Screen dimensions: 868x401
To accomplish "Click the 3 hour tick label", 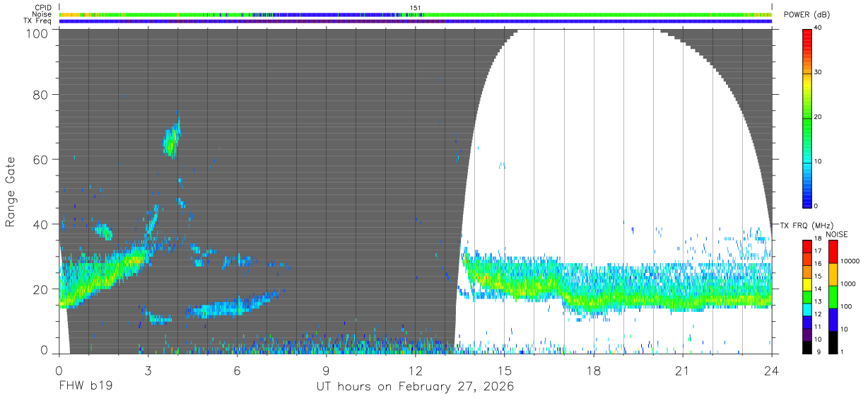I will pos(148,370).
